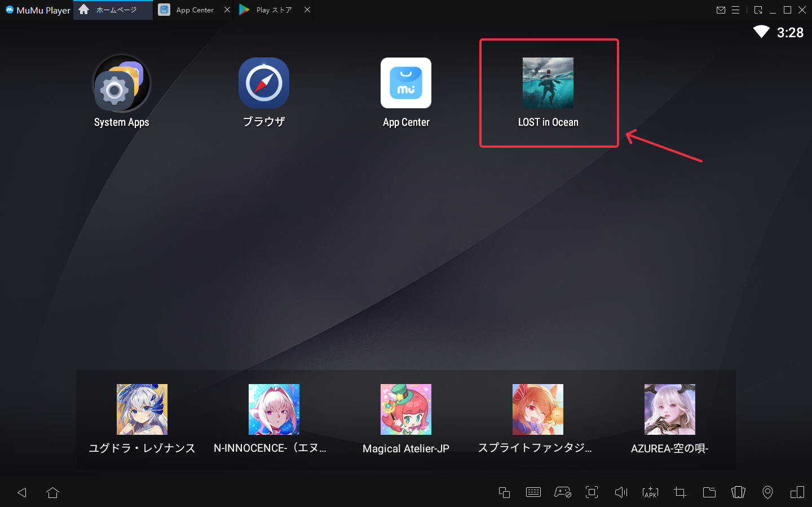This screenshot has height=507, width=812.
Task: Tap the Android back triangle button
Action: 22,492
